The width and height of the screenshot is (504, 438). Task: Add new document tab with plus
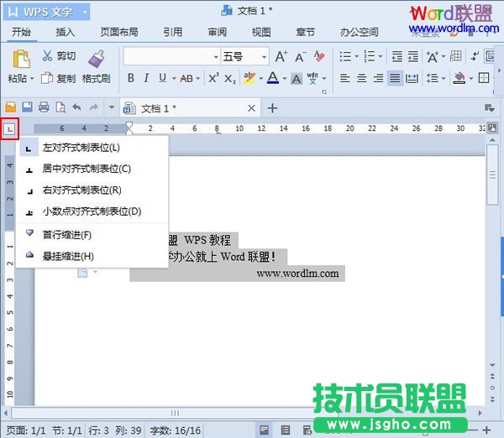click(272, 108)
